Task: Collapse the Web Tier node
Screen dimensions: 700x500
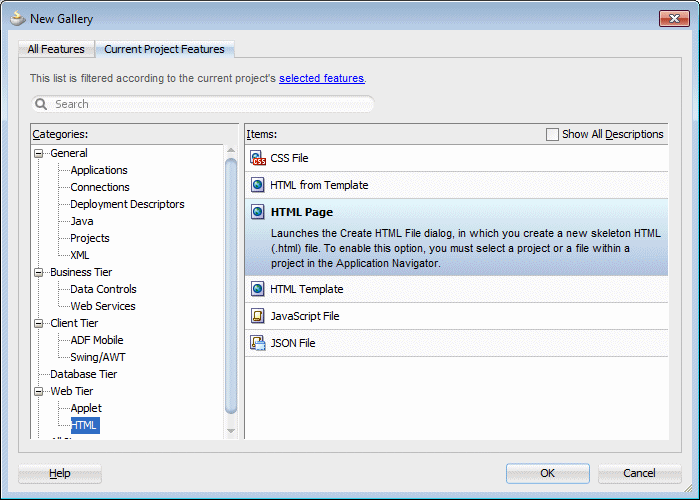Action: tap(39, 391)
